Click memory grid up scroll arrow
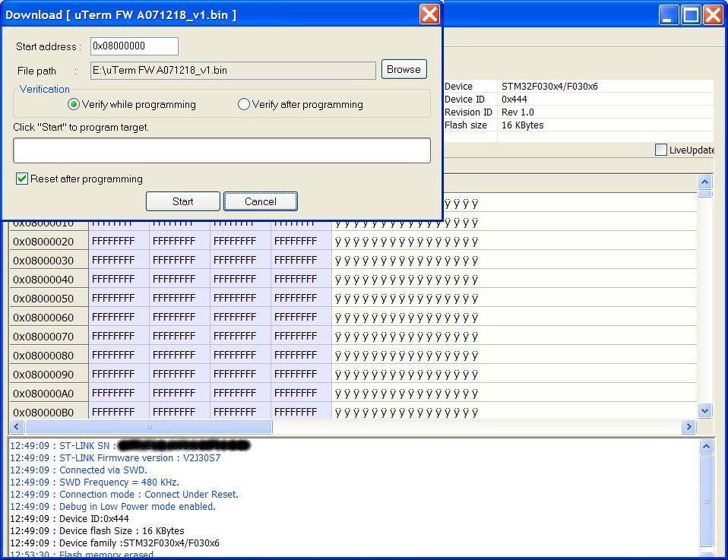The height and width of the screenshot is (560, 728). 704,182
